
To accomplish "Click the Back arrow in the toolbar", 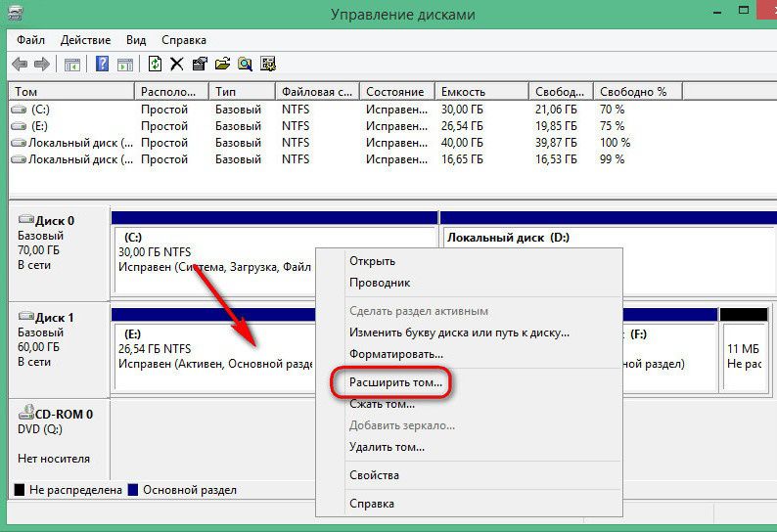I will 20,65.
